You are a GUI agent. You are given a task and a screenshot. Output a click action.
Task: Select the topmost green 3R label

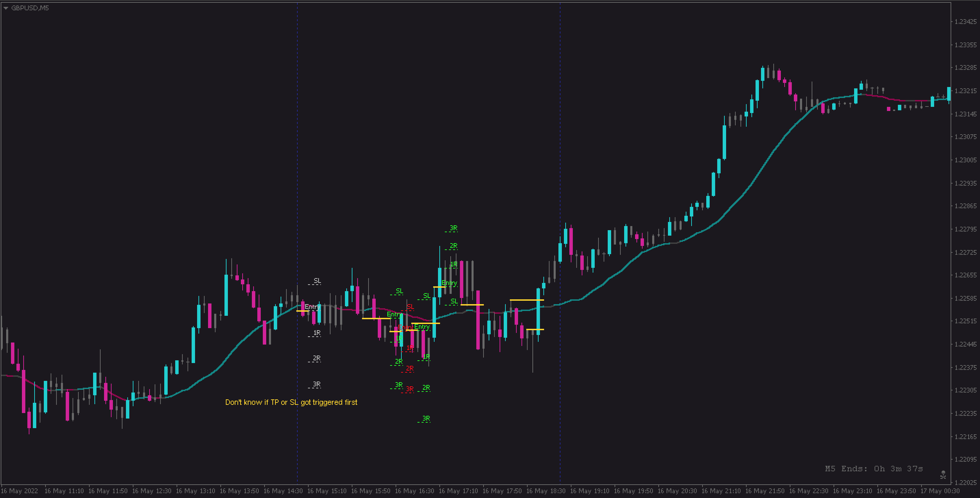(453, 228)
